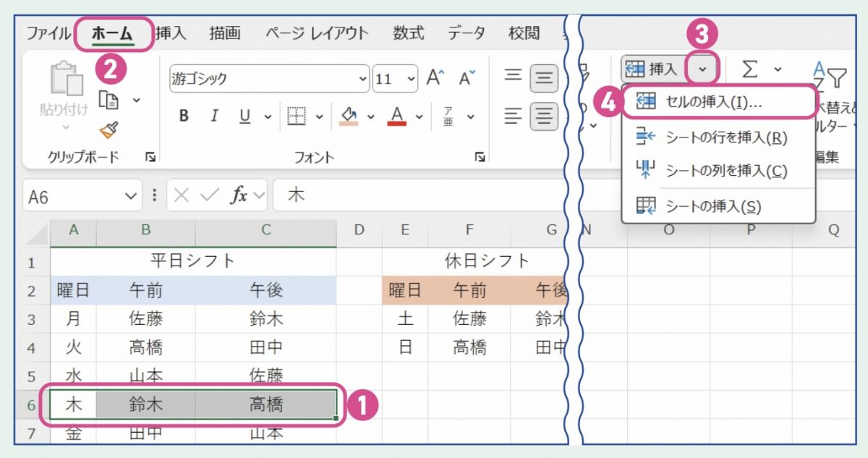The width and height of the screenshot is (868, 458).
Task: Open the Name Box dropdown arrow
Action: (x=130, y=195)
